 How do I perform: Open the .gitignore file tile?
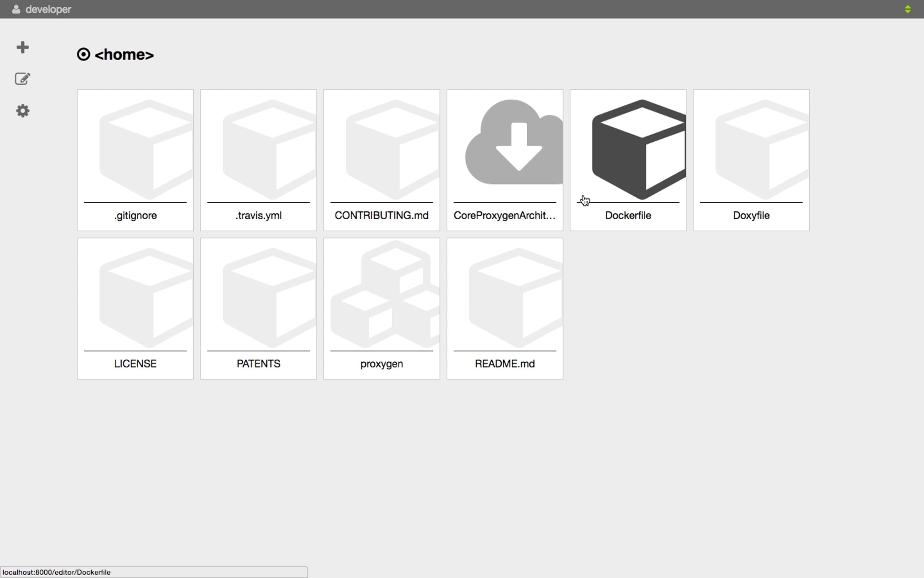pos(135,160)
